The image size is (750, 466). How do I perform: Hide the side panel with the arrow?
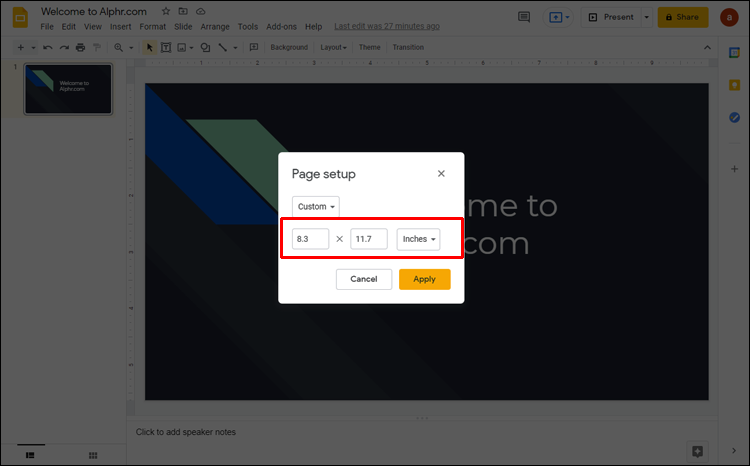point(734,451)
